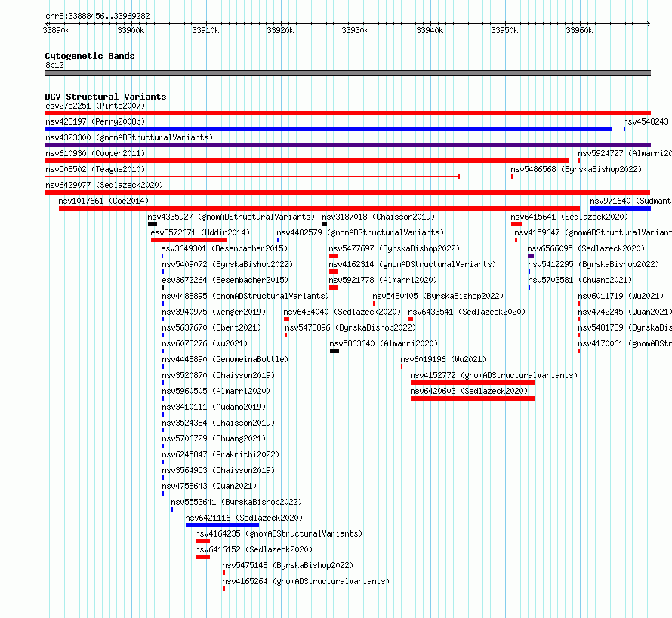Click the esv2752251 (Pinto2007) variant label
672x618 pixels.
click(x=95, y=106)
